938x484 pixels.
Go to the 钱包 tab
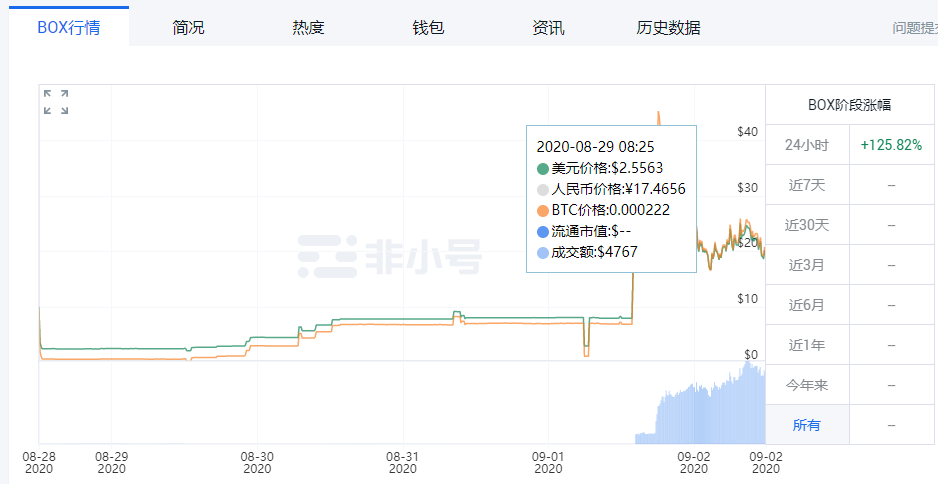pos(428,28)
